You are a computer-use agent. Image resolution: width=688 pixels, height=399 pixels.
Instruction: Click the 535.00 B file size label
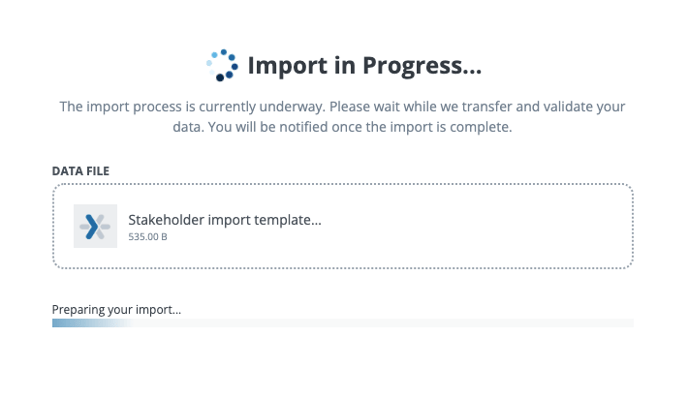coord(148,237)
